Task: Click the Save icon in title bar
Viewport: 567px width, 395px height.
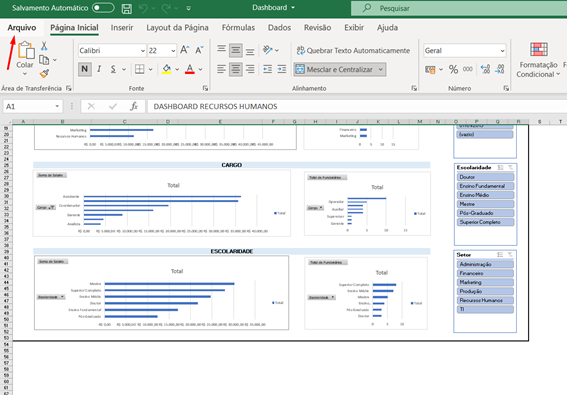Action: (127, 8)
